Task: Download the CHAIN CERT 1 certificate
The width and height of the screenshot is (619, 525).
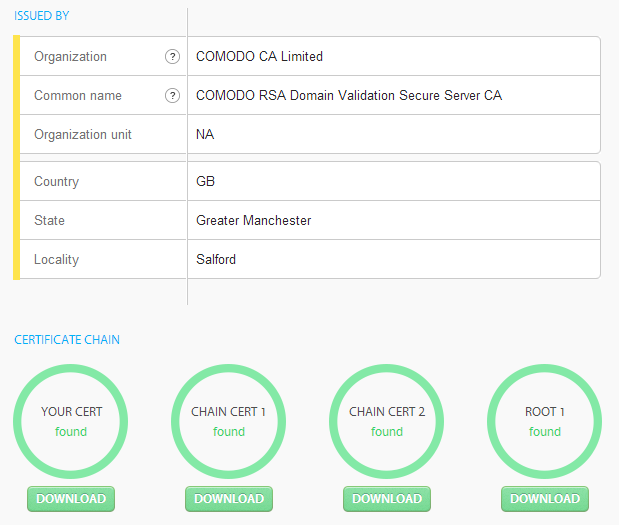Action: (229, 499)
